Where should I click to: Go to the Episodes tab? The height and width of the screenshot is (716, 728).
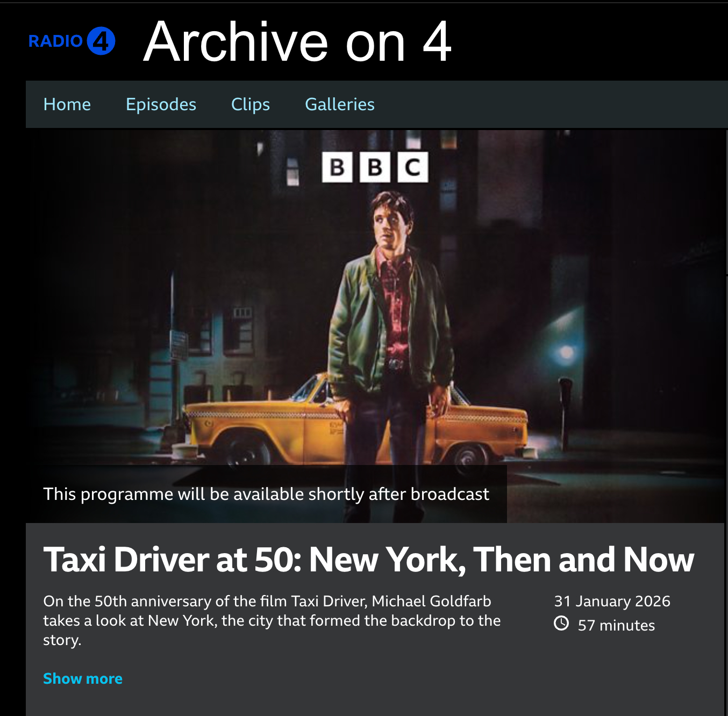tap(161, 104)
